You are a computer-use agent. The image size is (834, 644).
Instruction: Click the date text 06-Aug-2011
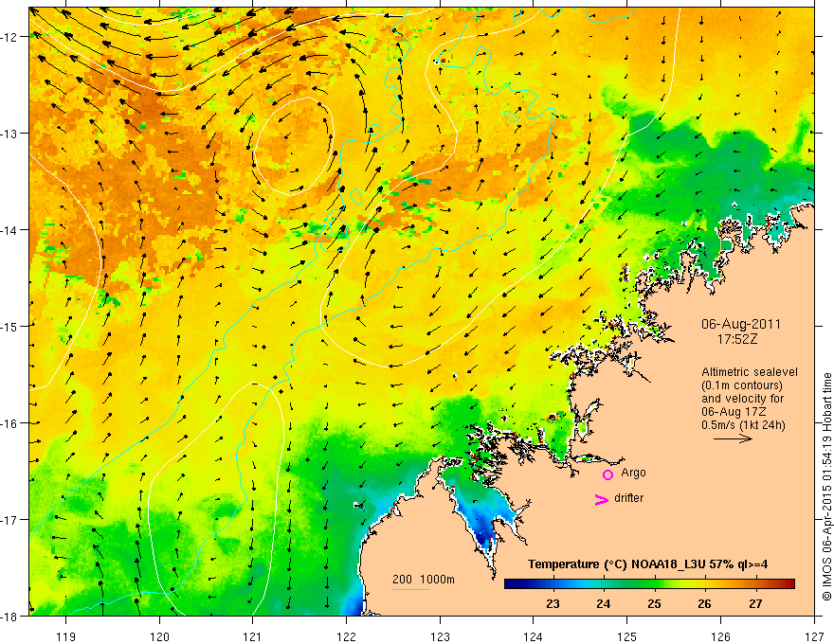pos(741,324)
